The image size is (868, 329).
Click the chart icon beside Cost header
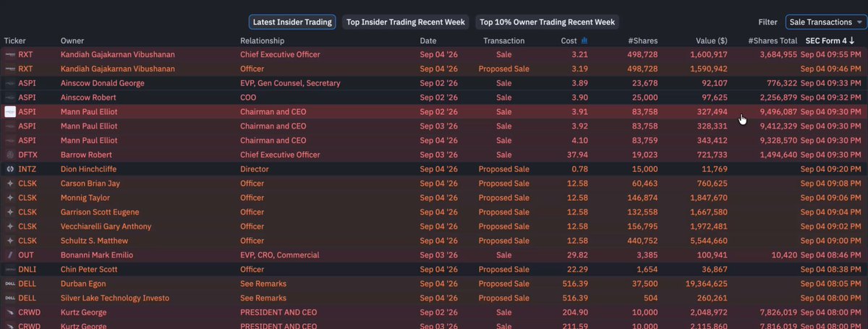[584, 40]
